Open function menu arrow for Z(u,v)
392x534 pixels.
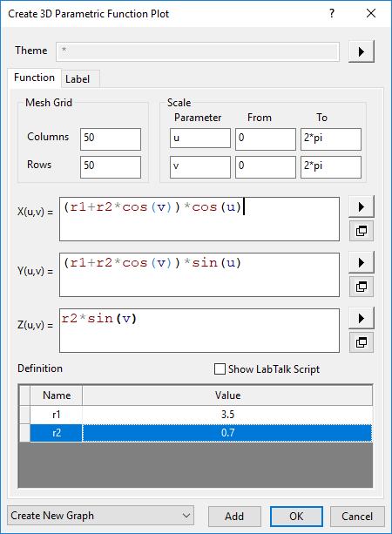(x=362, y=318)
